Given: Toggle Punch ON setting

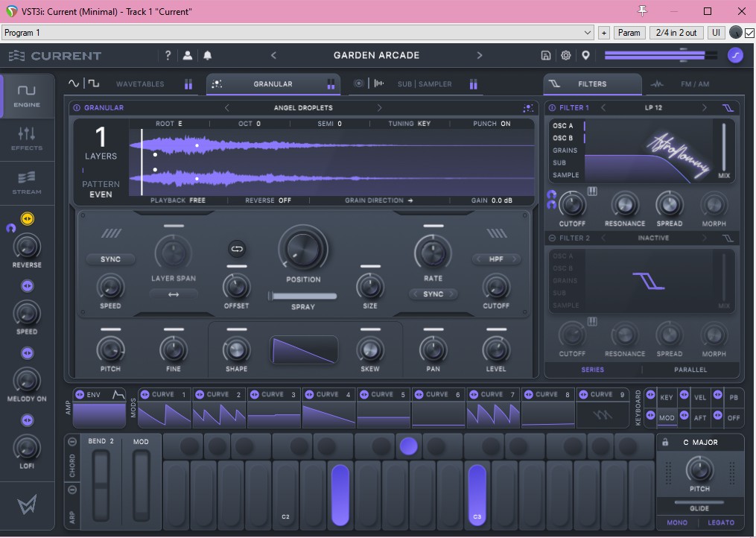Looking at the screenshot, I should [x=492, y=124].
